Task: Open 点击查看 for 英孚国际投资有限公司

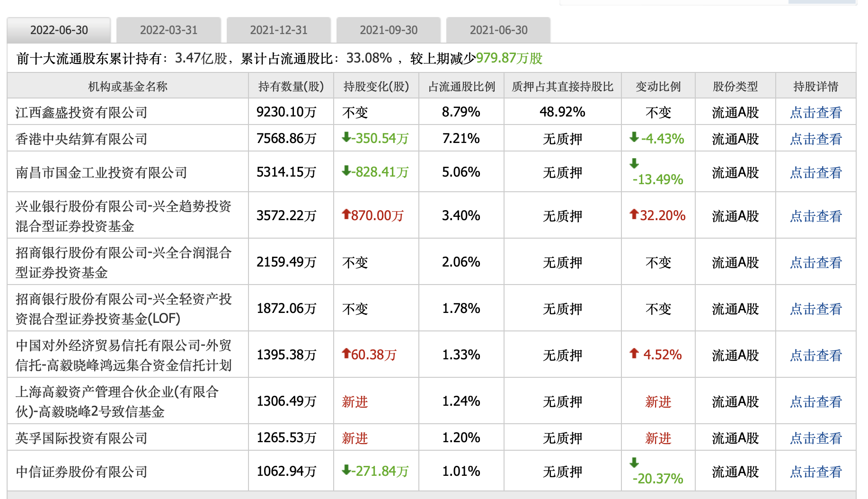Action: click(815, 438)
